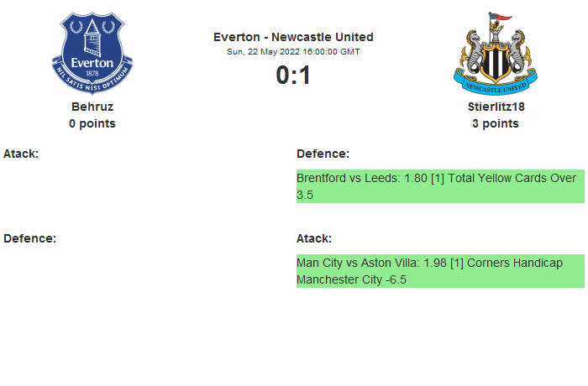Image resolution: width=588 pixels, height=386 pixels.
Task: Open Behruz's user profile name
Action: pos(92,107)
